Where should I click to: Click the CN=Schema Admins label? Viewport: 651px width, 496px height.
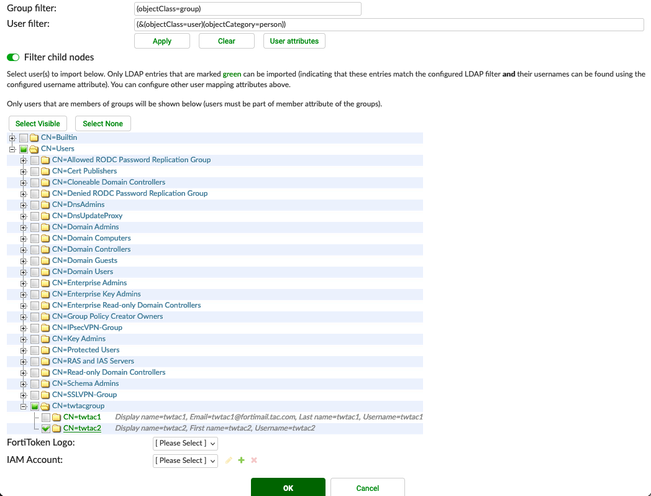[86, 384]
